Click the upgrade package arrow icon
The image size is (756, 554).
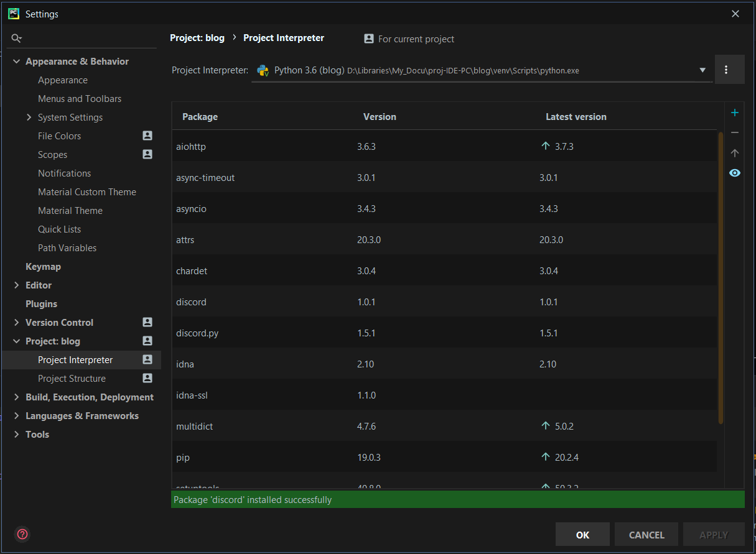pos(735,153)
